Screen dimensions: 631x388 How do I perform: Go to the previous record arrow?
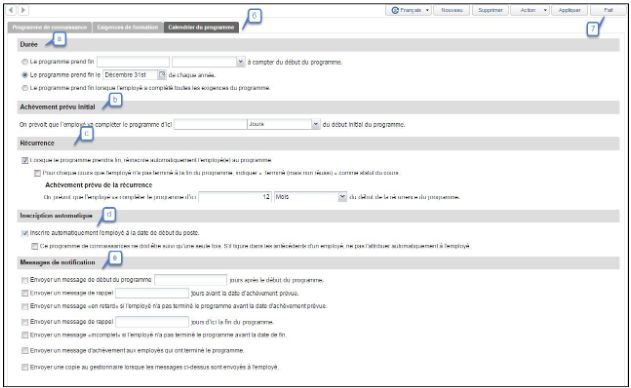click(x=11, y=10)
